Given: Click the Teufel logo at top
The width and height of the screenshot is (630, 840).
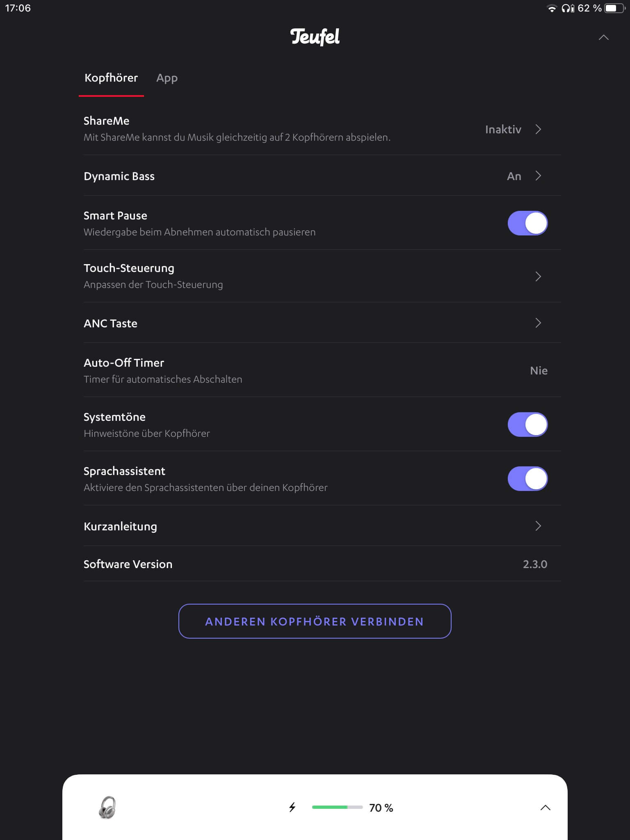Looking at the screenshot, I should pos(315,37).
